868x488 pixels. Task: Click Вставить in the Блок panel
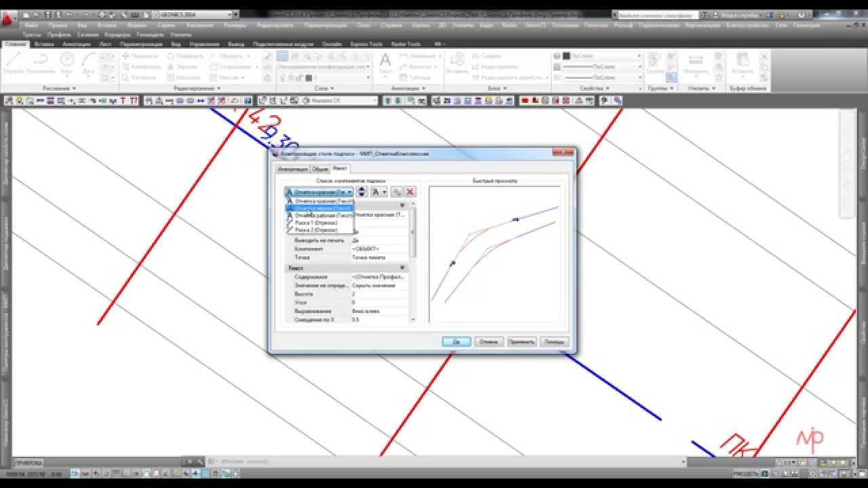[457, 64]
